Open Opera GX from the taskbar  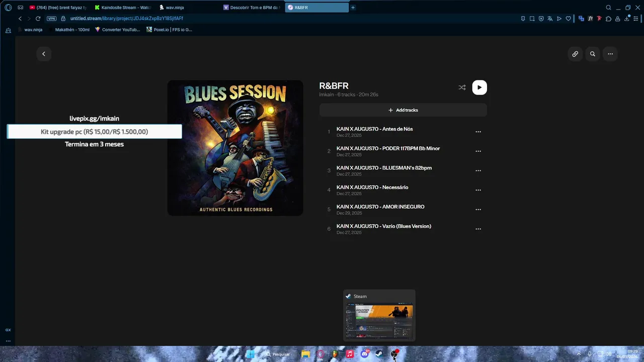click(x=320, y=354)
